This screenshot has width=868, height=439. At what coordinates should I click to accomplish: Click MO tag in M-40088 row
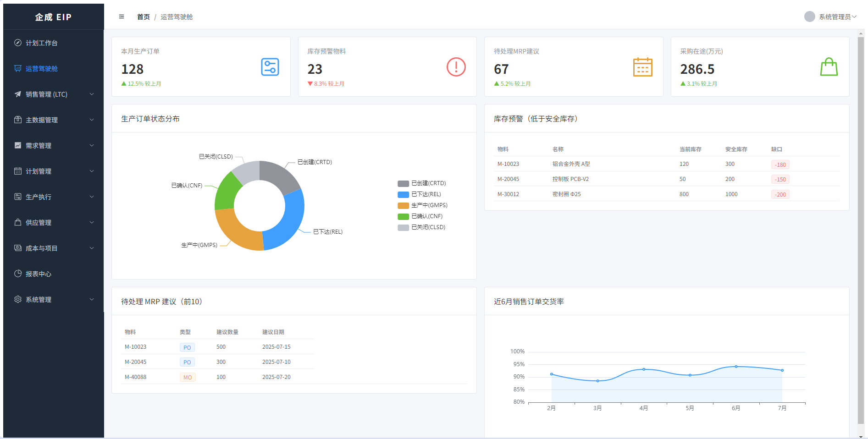tap(188, 377)
